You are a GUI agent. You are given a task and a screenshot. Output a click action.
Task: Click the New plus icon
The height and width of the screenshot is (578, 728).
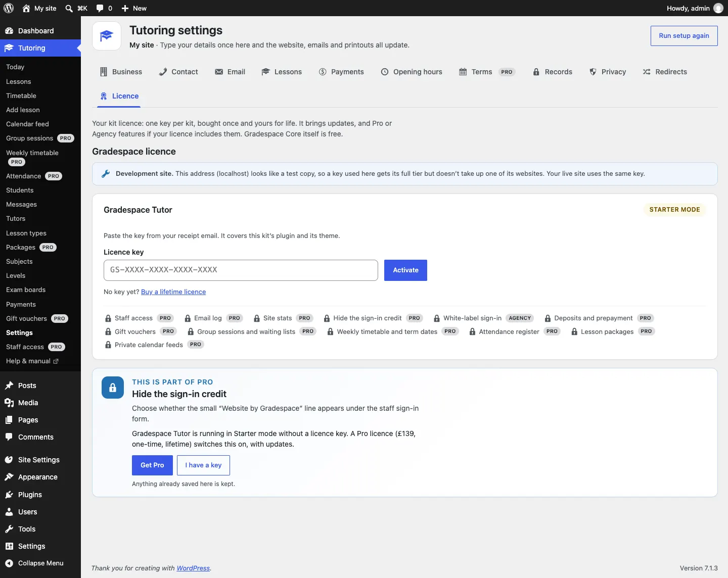[125, 8]
